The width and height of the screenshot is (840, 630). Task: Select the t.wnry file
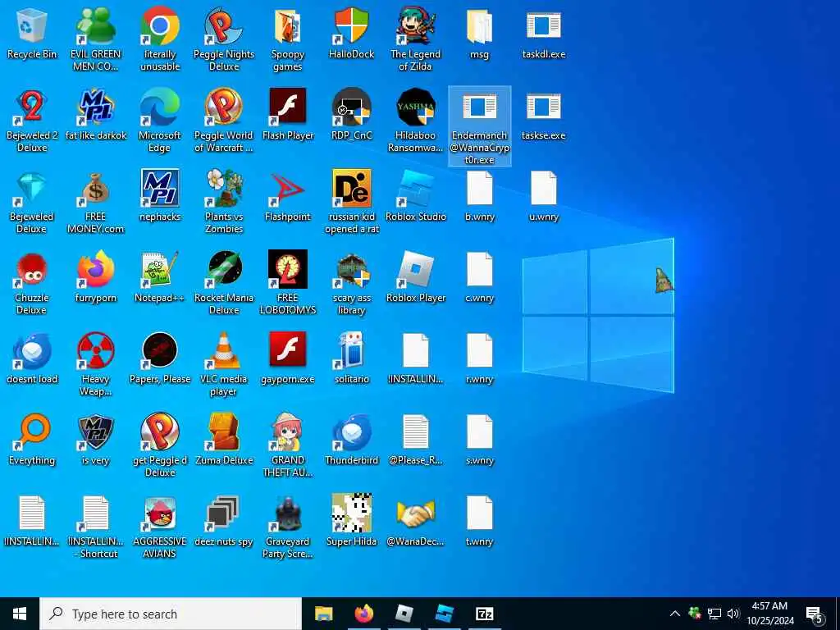coord(479,514)
